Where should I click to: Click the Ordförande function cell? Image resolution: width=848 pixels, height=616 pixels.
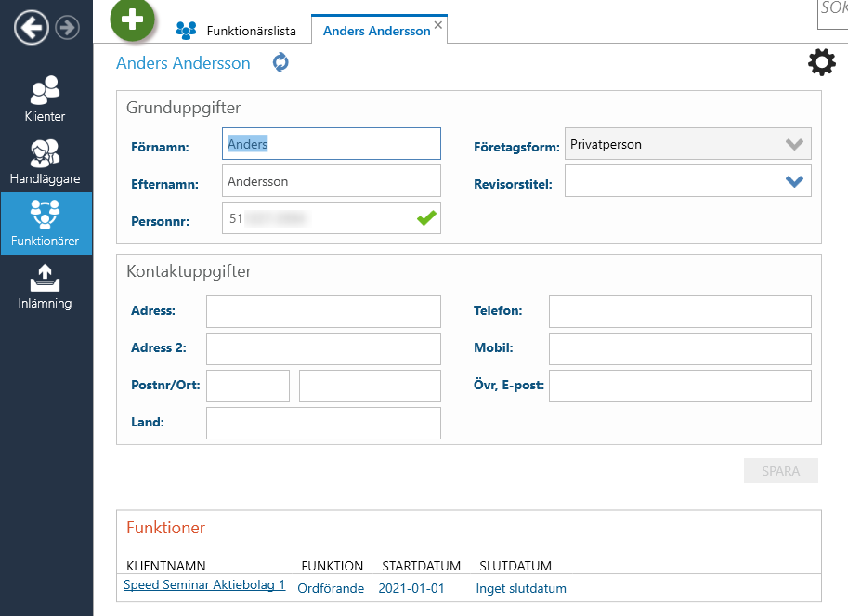[x=331, y=588]
